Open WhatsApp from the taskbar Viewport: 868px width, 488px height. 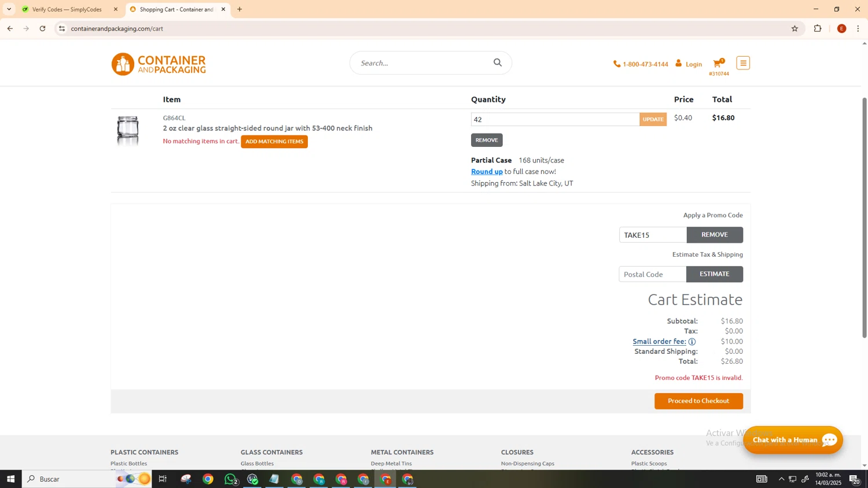(230, 479)
